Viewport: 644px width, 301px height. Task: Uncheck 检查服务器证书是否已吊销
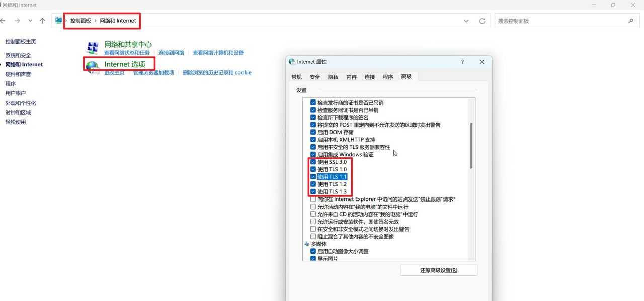point(313,110)
